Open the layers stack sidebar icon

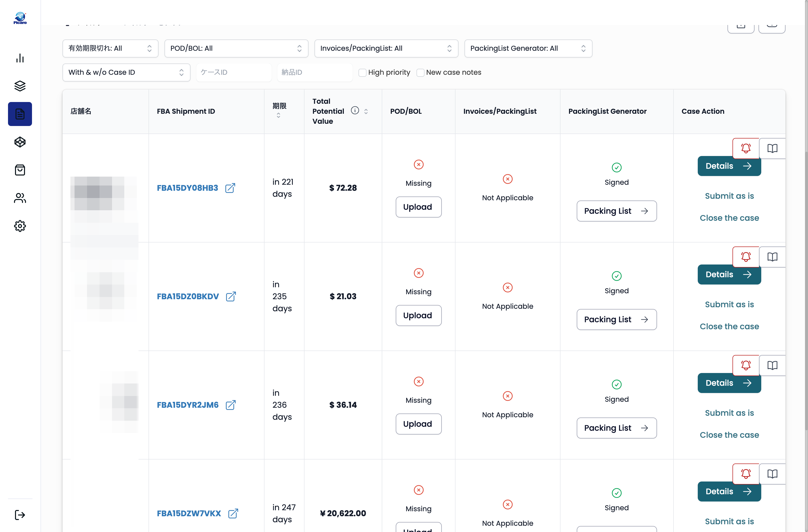(20, 86)
